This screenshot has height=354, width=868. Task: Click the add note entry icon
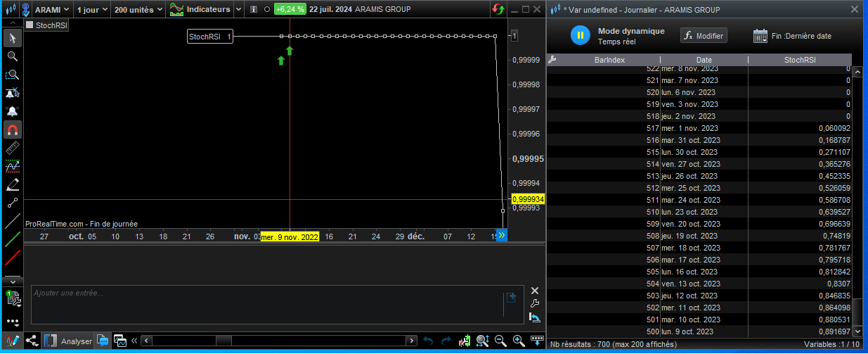click(x=512, y=298)
